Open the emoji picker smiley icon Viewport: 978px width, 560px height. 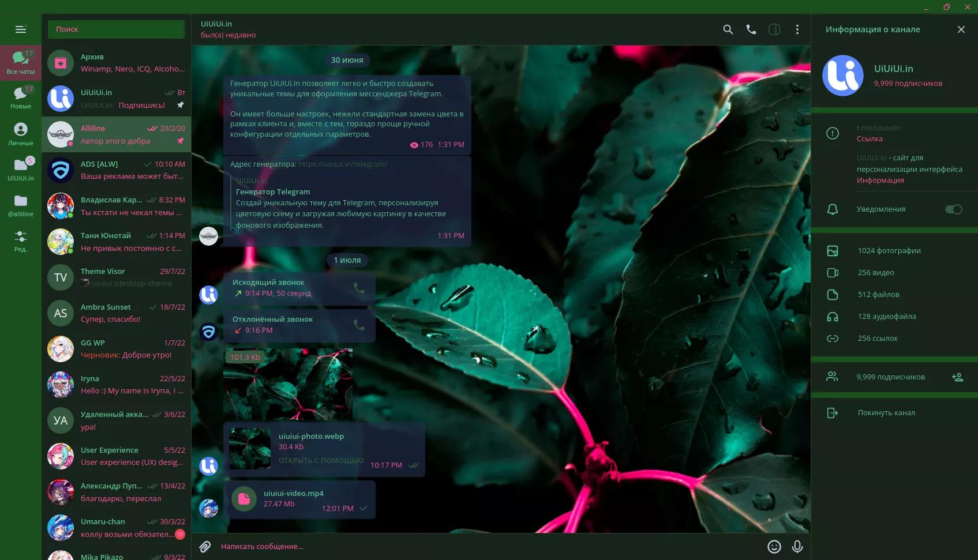click(x=774, y=547)
